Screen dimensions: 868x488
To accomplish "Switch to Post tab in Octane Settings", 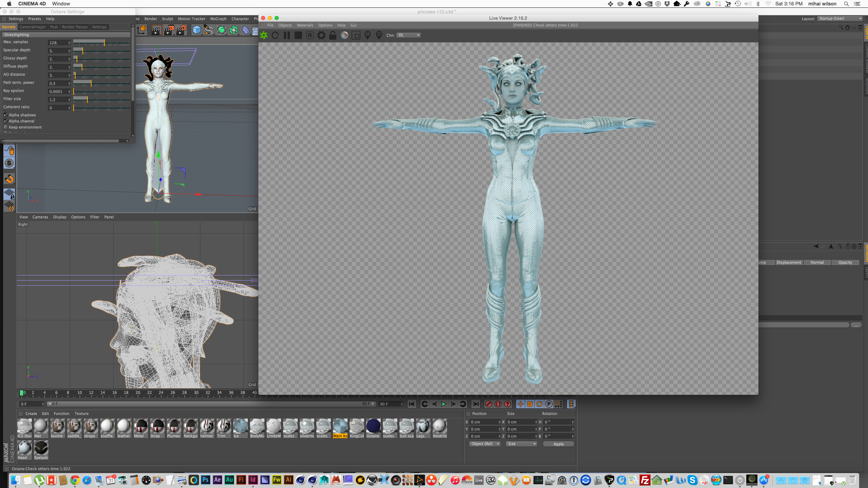I will click(54, 27).
